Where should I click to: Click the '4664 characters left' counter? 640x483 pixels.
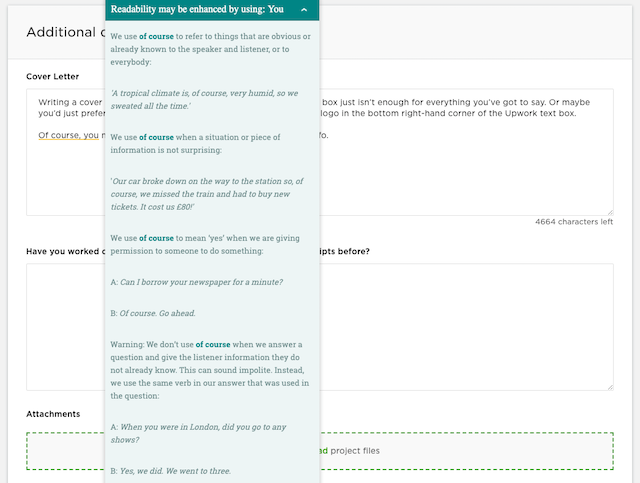(574, 222)
